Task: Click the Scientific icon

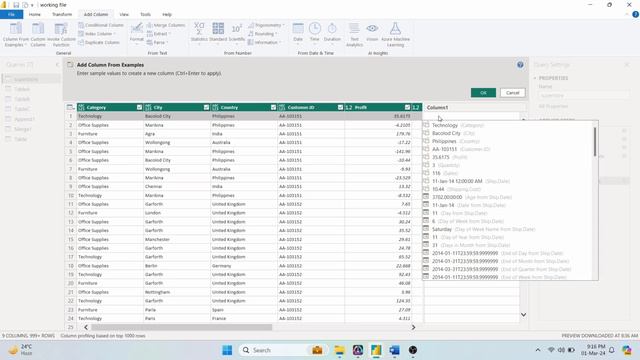Action: pyautogui.click(x=236, y=29)
